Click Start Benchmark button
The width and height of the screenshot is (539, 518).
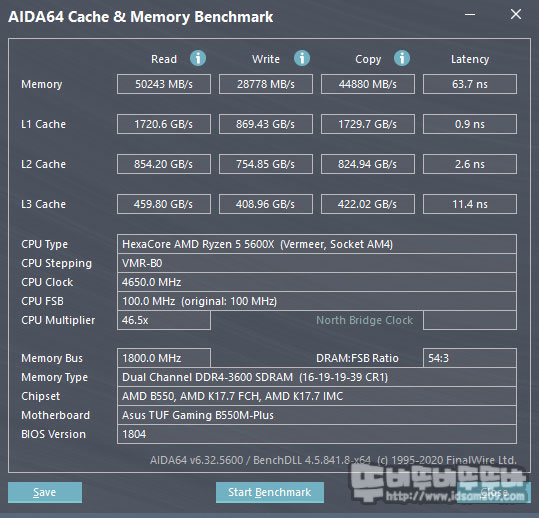pyautogui.click(x=270, y=492)
